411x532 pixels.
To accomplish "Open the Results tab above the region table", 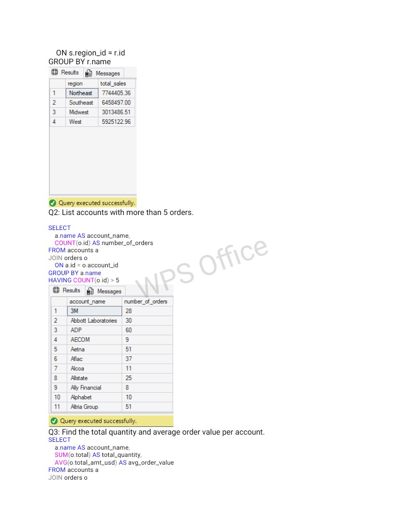I will pyautogui.click(x=65, y=73).
